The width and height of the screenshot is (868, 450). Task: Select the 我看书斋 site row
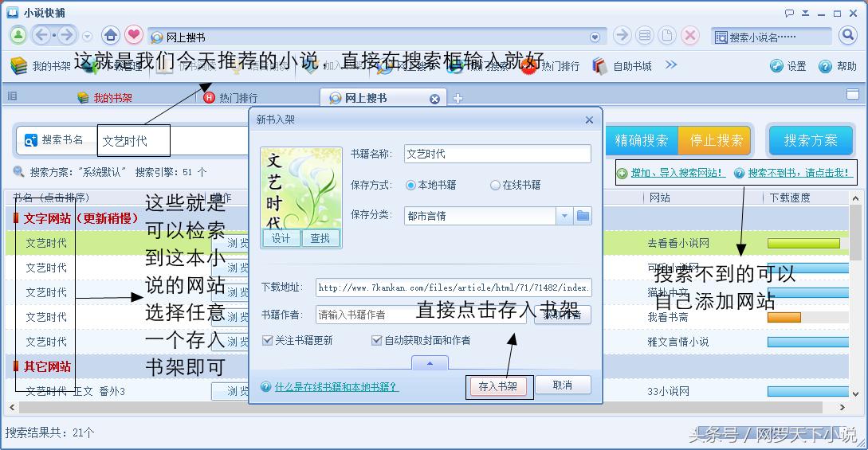pyautogui.click(x=668, y=317)
